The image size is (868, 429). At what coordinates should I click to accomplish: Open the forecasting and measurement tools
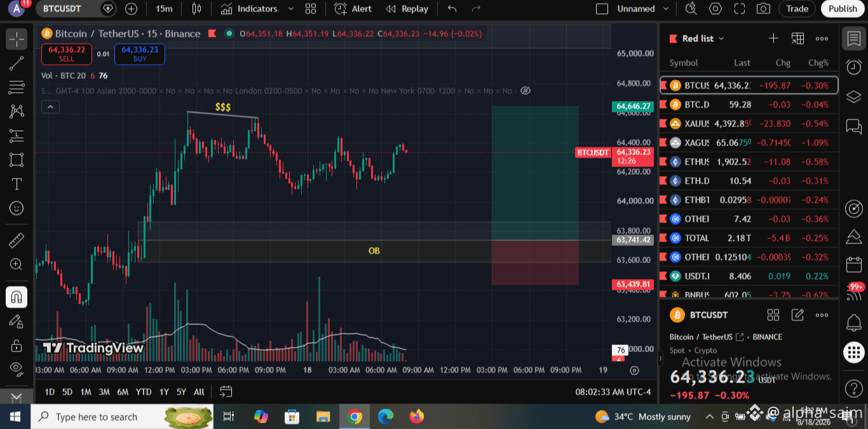click(x=17, y=135)
